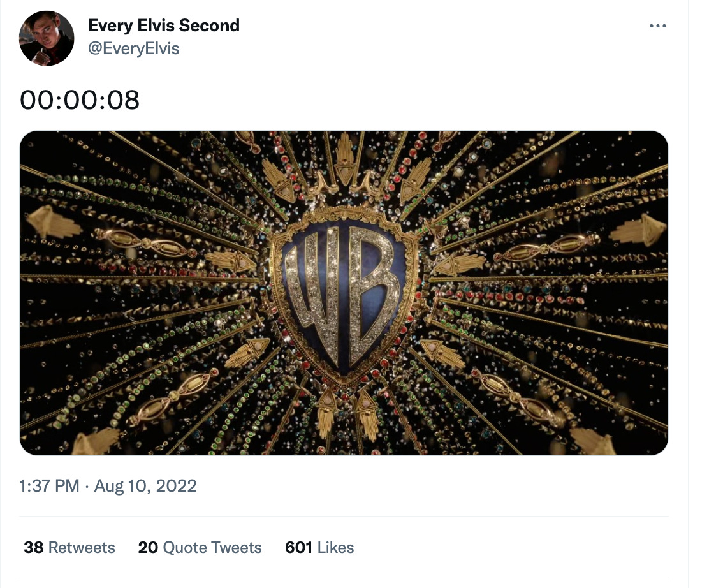
Task: View the 20 Quote Tweets list
Action: [200, 547]
